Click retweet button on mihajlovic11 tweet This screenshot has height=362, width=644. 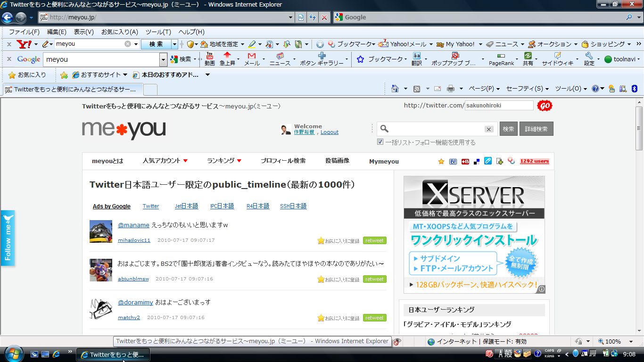pyautogui.click(x=374, y=240)
